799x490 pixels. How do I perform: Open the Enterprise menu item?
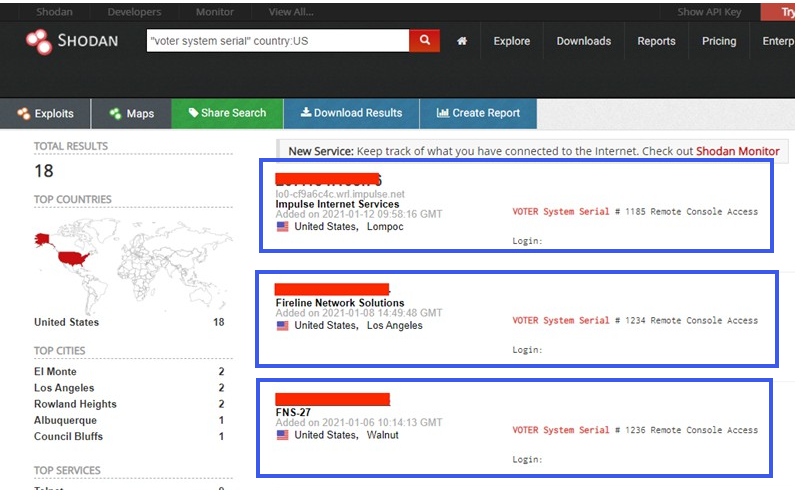[x=778, y=41]
